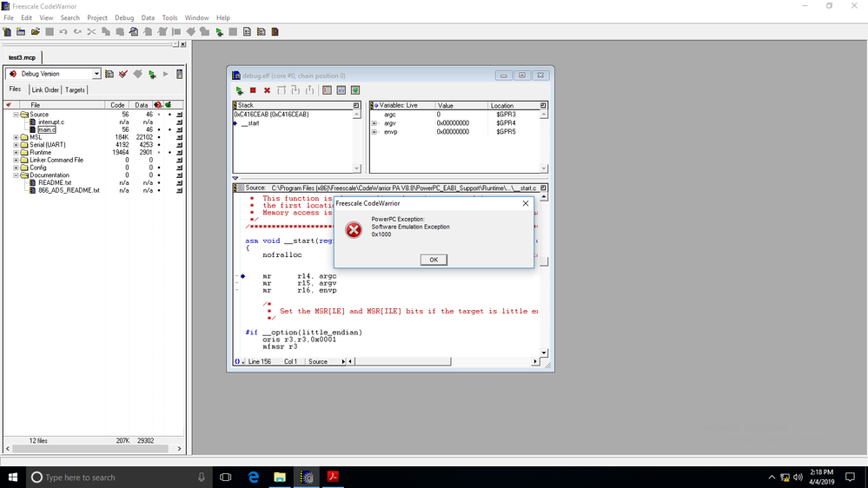This screenshot has height=488, width=868.
Task: Toggle debug info dot for MSL row
Action: [159, 137]
